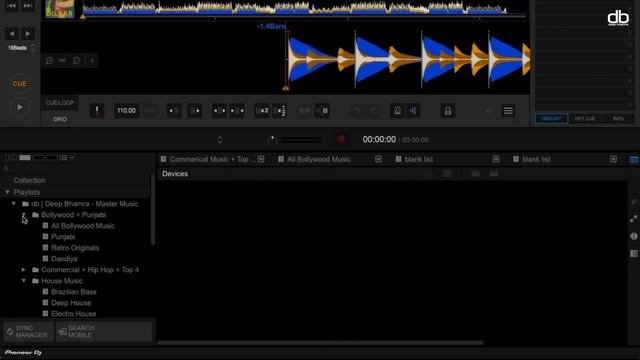Open the INFO tab
Image resolution: width=640 pixels, height=360 pixels.
click(618, 118)
